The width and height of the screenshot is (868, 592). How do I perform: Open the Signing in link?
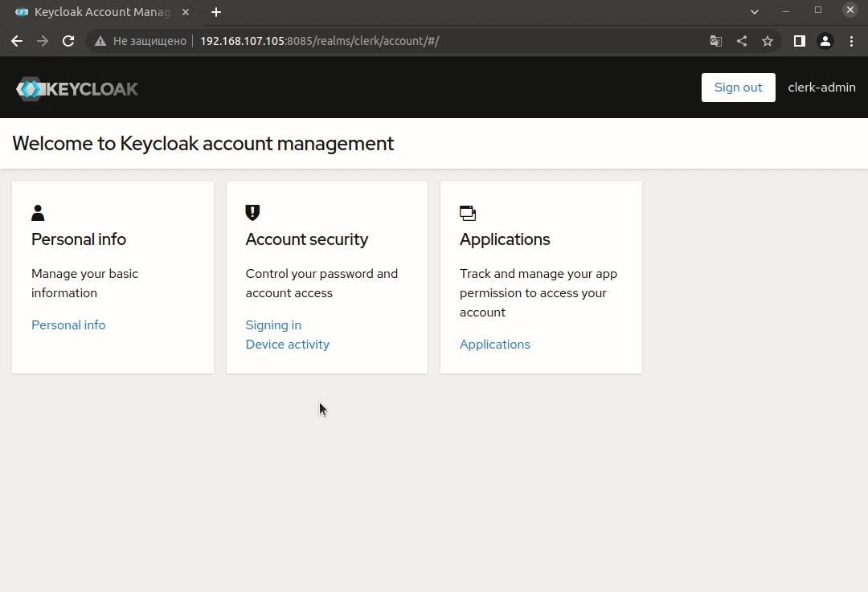273,325
